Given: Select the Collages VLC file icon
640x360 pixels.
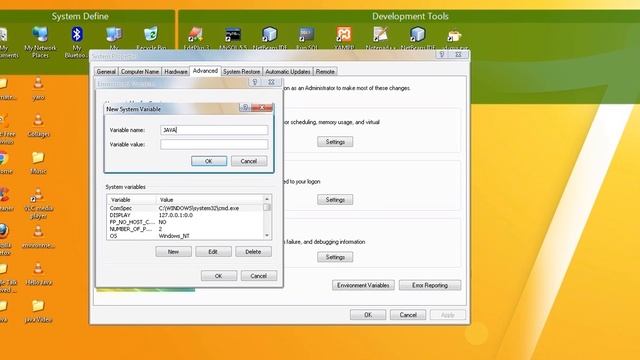Looking at the screenshot, I should 38,126.
